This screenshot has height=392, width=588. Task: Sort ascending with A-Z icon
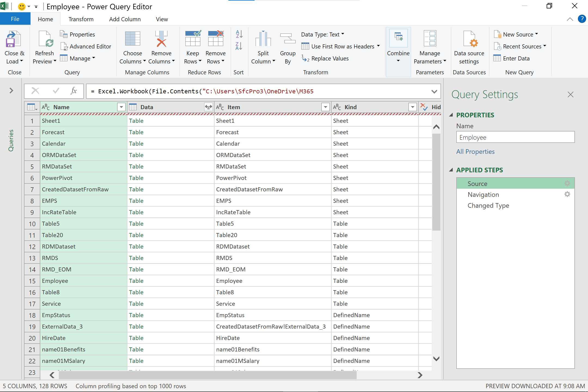point(239,34)
